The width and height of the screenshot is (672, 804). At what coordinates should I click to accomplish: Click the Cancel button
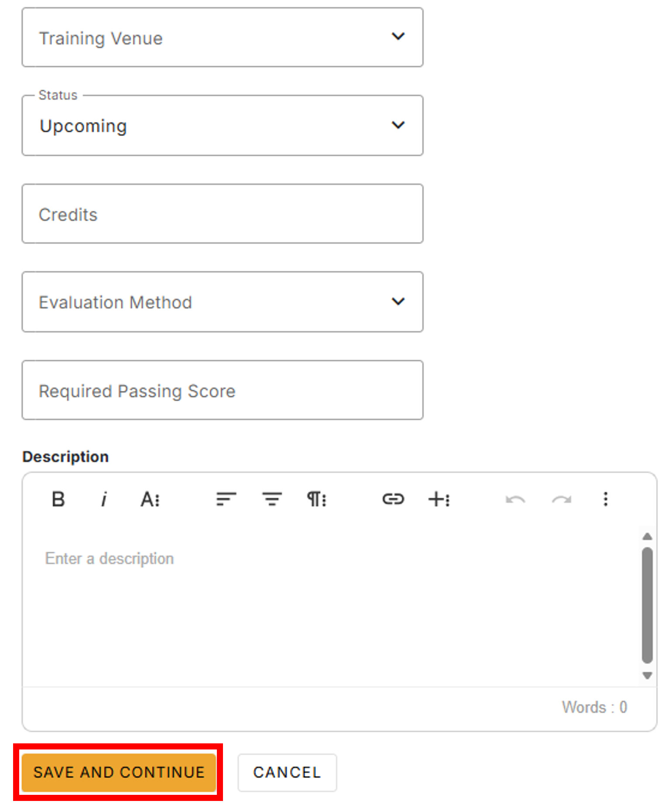coord(287,772)
